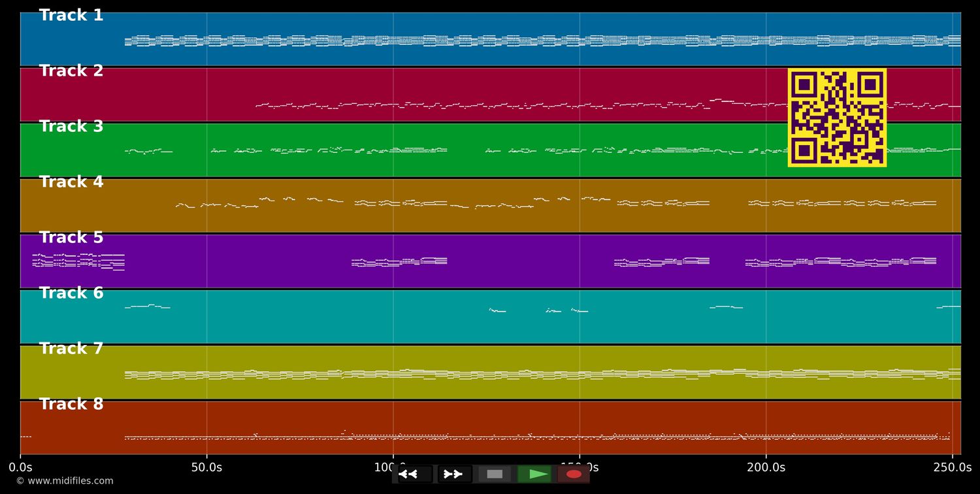980x494 pixels.
Task: Click the 250.0s timeline marker
Action: [x=953, y=467]
